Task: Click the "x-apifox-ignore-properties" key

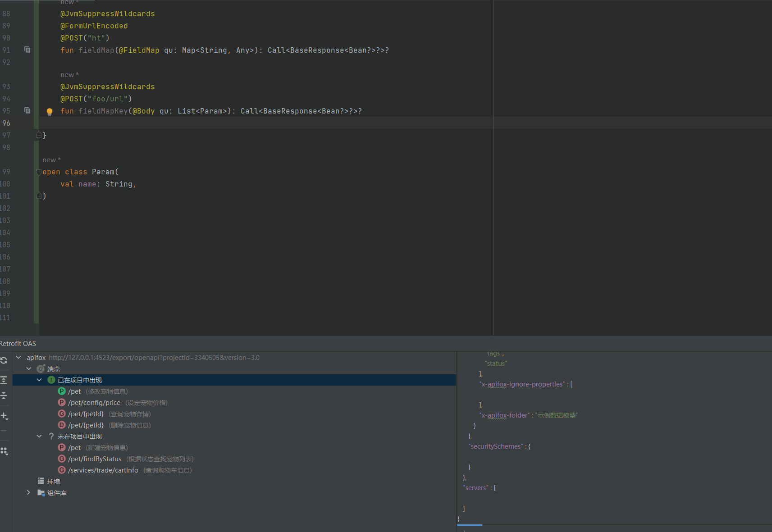Action: (x=522, y=384)
